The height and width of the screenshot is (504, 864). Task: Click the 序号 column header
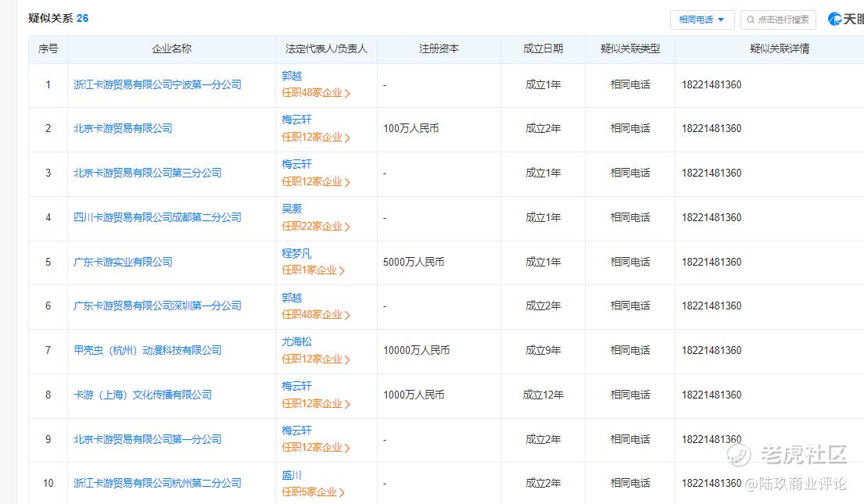[x=48, y=49]
